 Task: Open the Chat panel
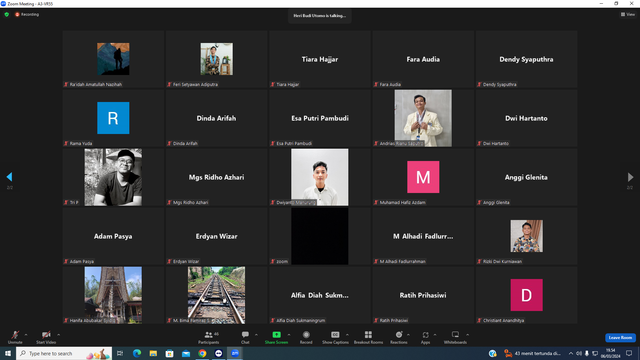coord(245,337)
